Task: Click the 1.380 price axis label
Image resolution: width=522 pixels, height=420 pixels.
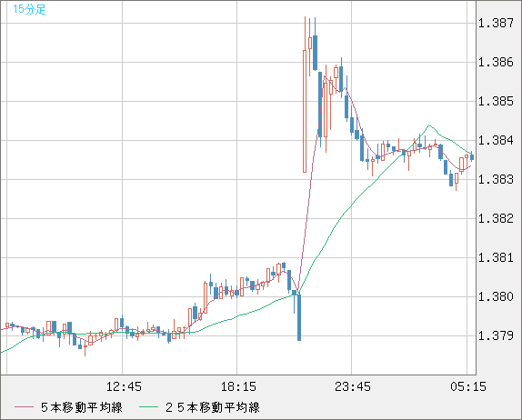Action: (496, 296)
